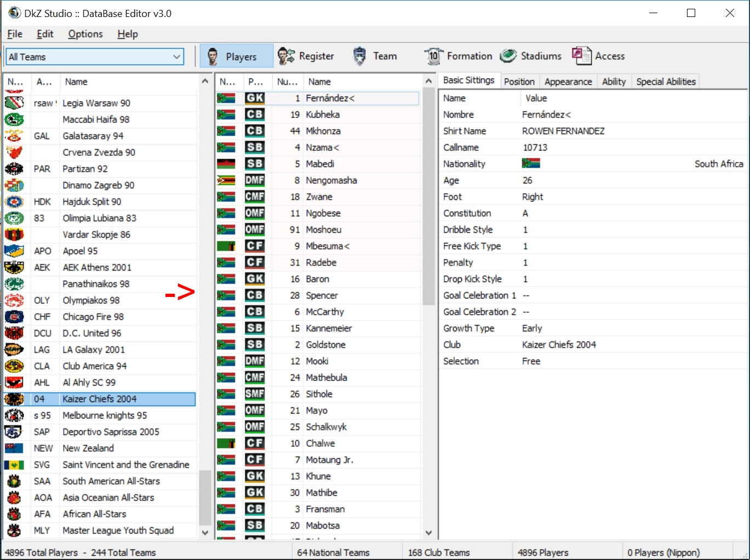Viewport: 750px width, 560px height.
Task: Click the Foot value Right
Action: (533, 197)
